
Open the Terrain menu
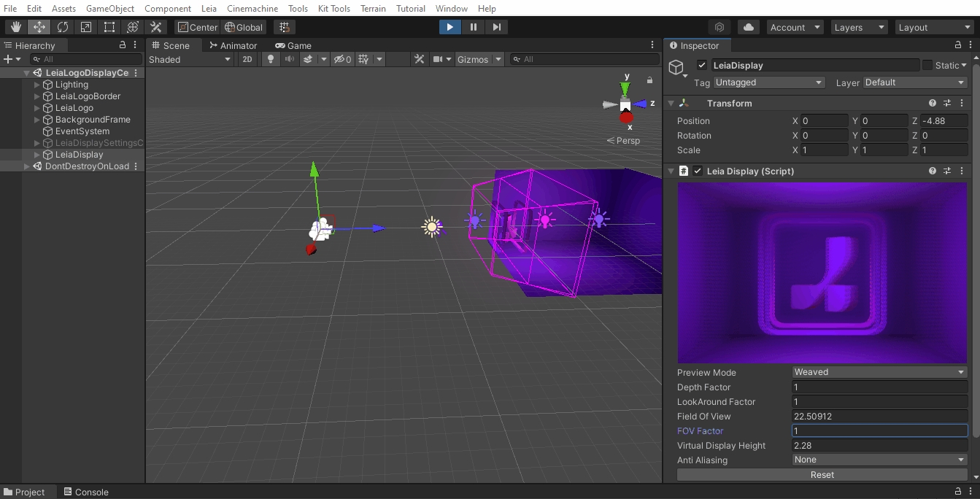(373, 8)
